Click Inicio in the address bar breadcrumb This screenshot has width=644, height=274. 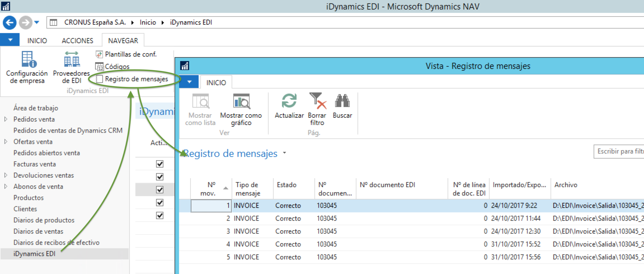[148, 22]
